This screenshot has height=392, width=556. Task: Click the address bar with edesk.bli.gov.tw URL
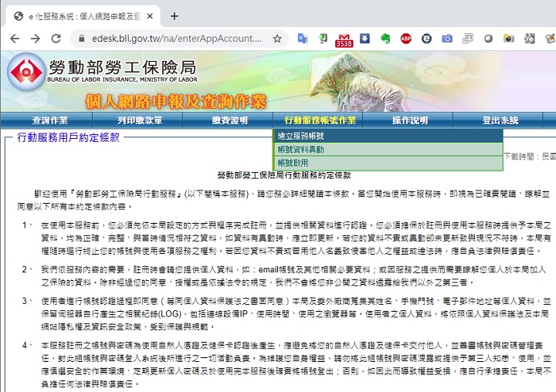click(177, 39)
